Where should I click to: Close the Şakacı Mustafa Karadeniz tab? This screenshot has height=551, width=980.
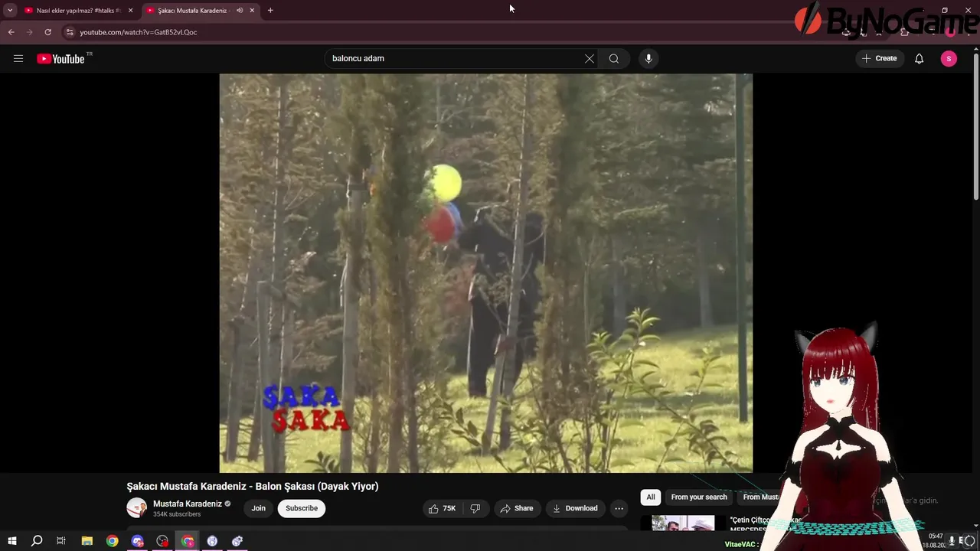tap(252, 11)
